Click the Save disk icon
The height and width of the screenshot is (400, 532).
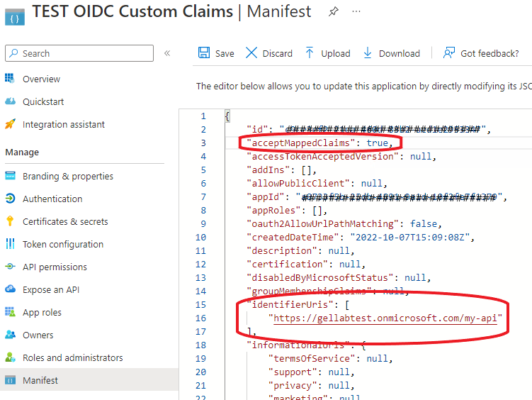point(204,53)
